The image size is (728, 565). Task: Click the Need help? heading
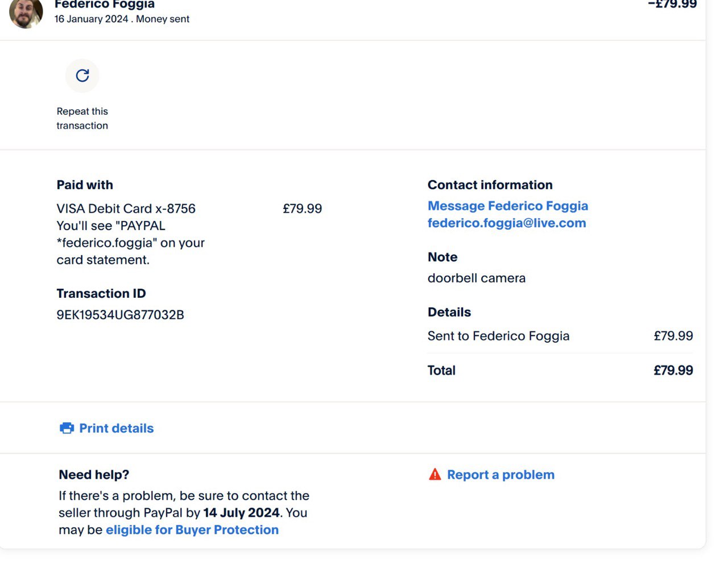tap(94, 475)
